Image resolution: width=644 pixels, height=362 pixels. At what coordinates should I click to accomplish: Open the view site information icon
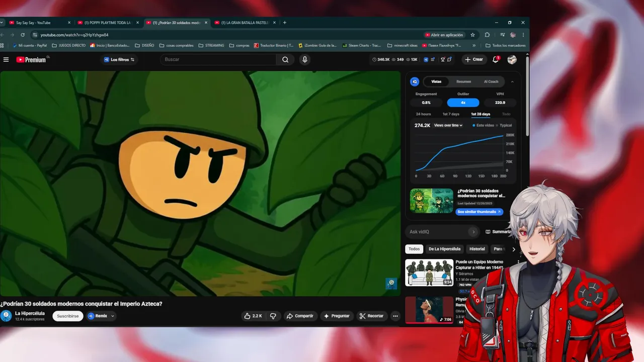point(35,35)
